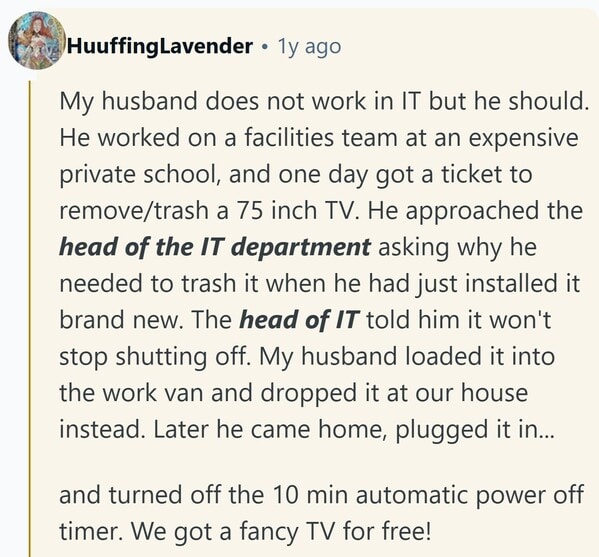
Task: Click the words 'brand new' in the comment
Action: point(119,320)
